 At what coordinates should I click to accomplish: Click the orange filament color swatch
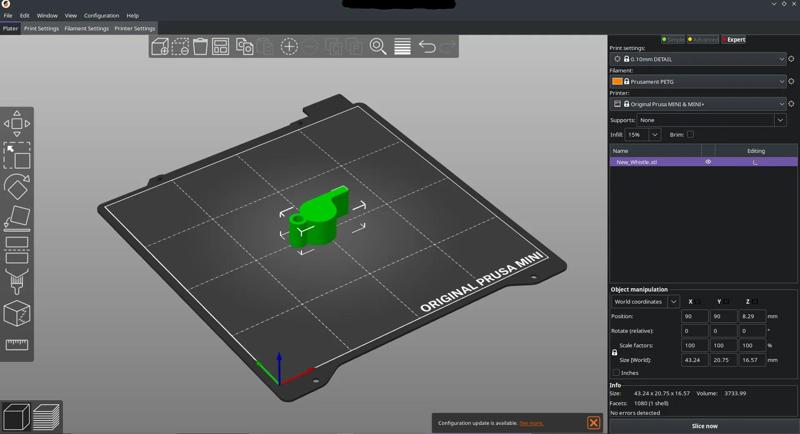point(617,81)
